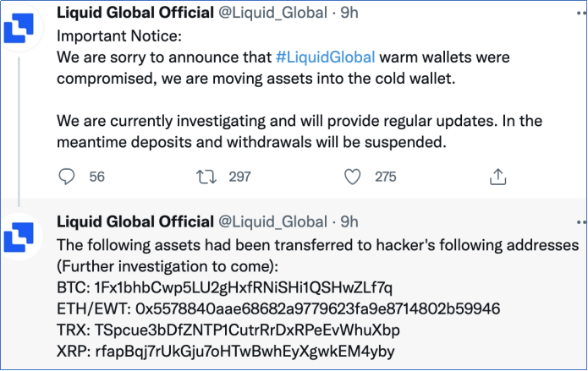The width and height of the screenshot is (588, 371).
Task: Select the BTC hacker address text
Action: pyautogui.click(x=244, y=288)
